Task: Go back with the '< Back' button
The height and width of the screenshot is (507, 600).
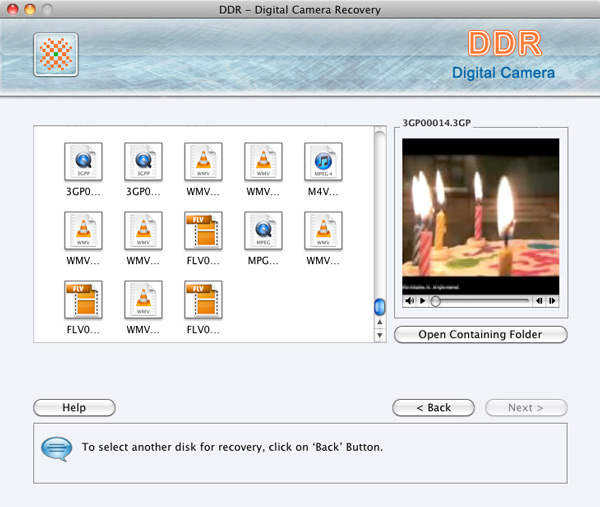Action: click(434, 408)
